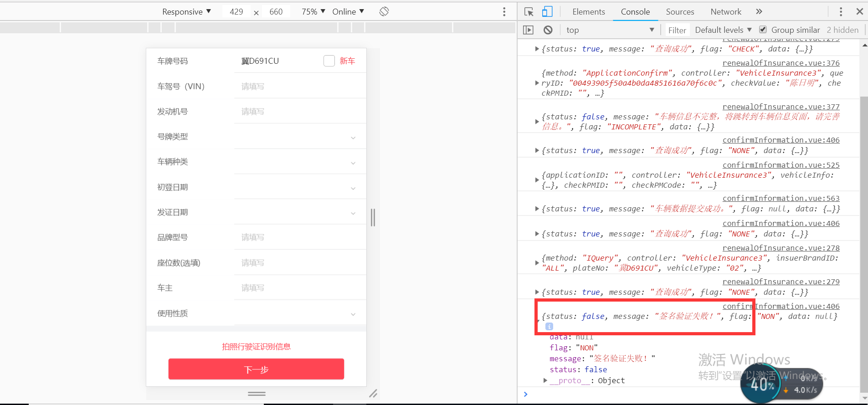Expand the __proto__ Object entry
868x405 pixels.
pos(545,380)
